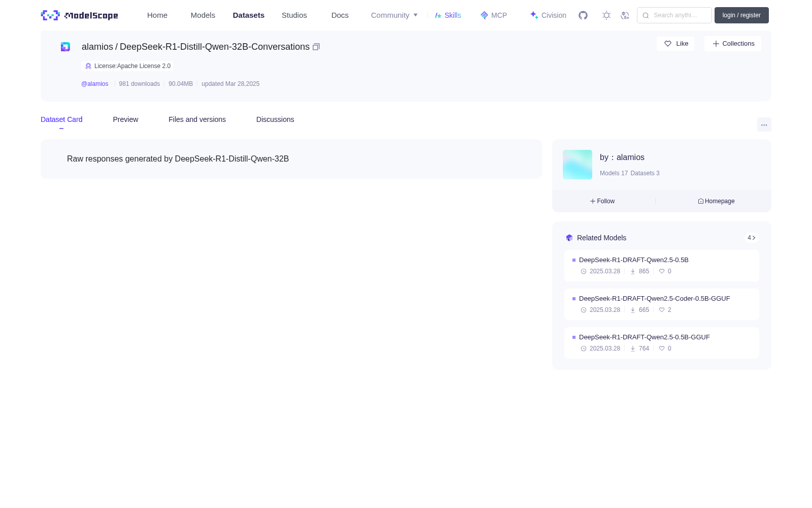This screenshot has height=508, width=812.
Task: Switch to the Preview tab
Action: point(125,119)
